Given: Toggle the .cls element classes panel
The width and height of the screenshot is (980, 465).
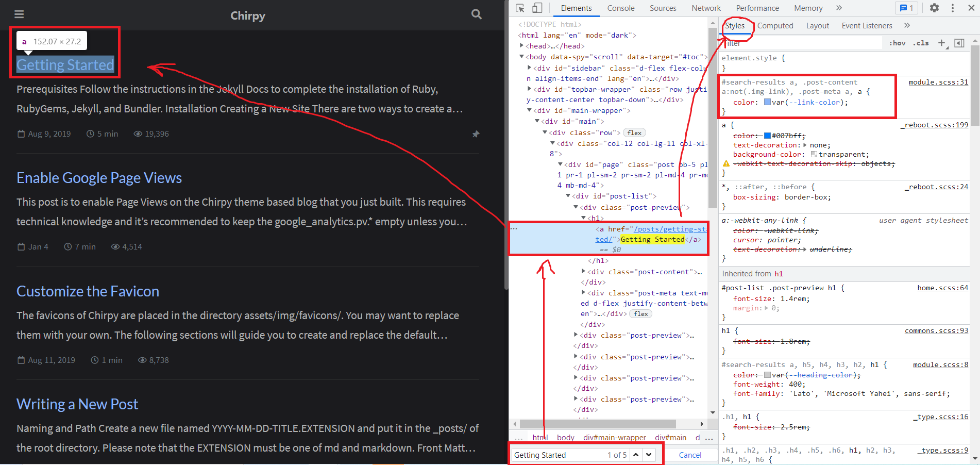Looking at the screenshot, I should click(921, 43).
